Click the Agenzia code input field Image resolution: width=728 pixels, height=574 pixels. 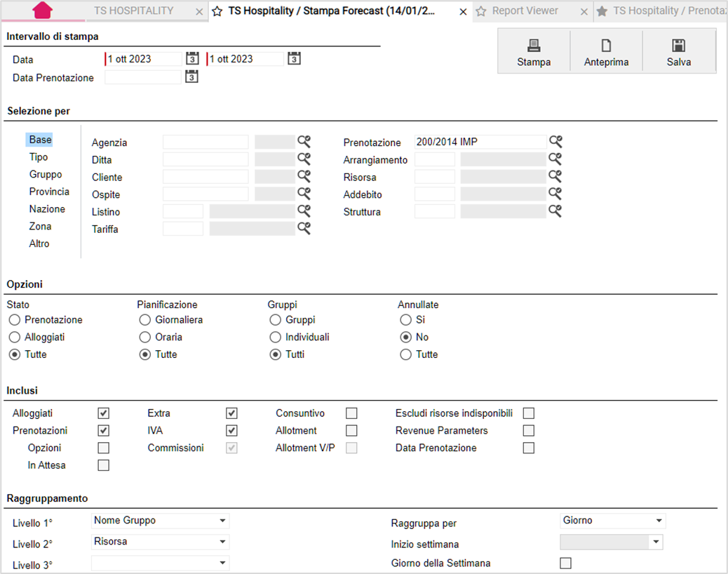205,142
